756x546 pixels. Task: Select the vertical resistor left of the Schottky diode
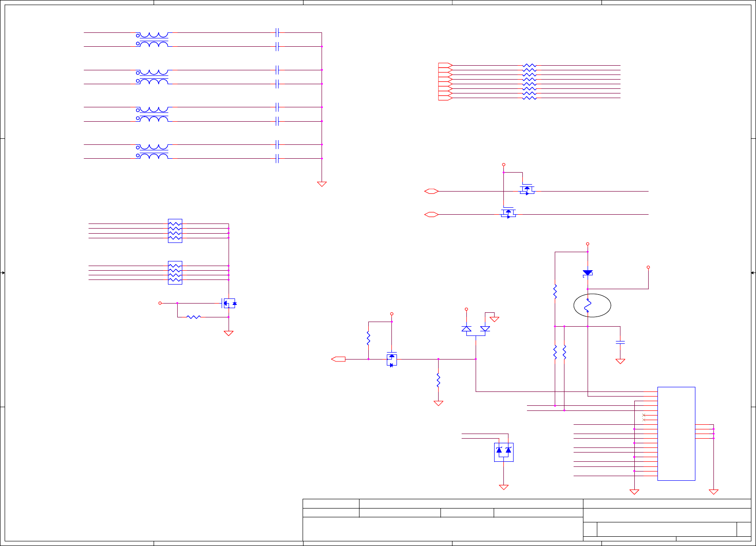point(555,292)
